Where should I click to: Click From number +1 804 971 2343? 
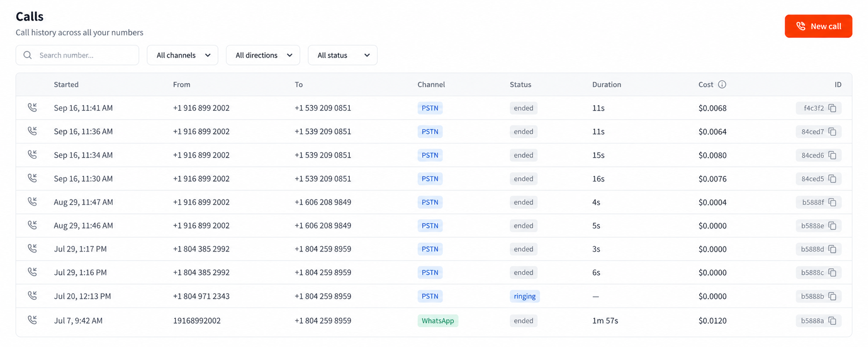[201, 296]
